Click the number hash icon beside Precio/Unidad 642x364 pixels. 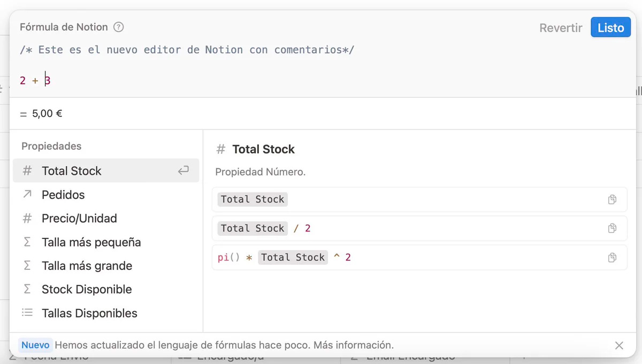(27, 218)
